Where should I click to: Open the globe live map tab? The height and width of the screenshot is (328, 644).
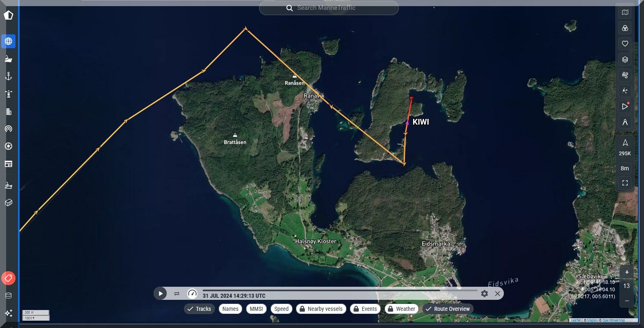pyautogui.click(x=8, y=41)
